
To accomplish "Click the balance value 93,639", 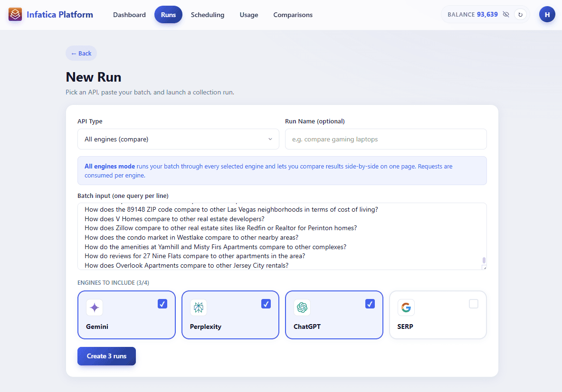I will (x=487, y=14).
